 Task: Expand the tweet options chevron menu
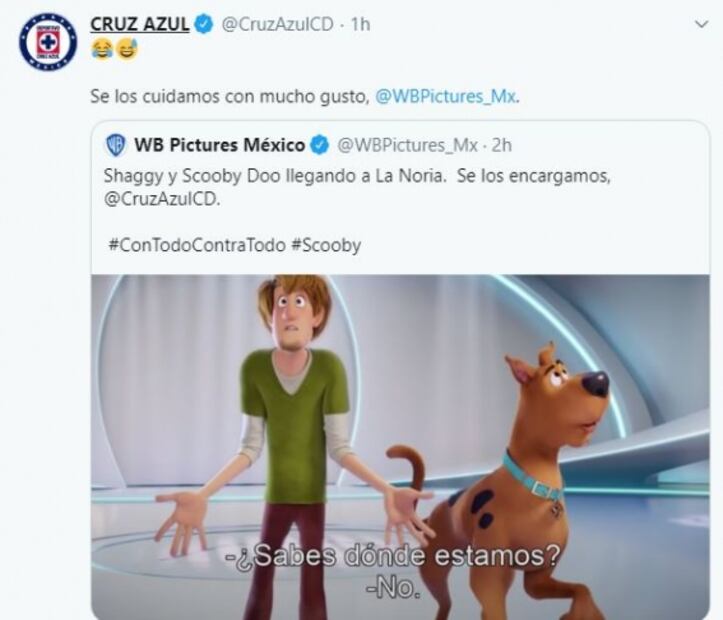(701, 24)
